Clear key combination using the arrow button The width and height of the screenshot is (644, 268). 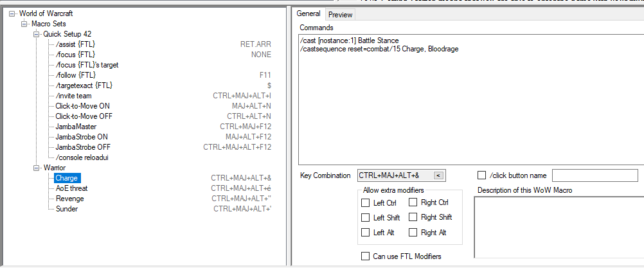438,175
